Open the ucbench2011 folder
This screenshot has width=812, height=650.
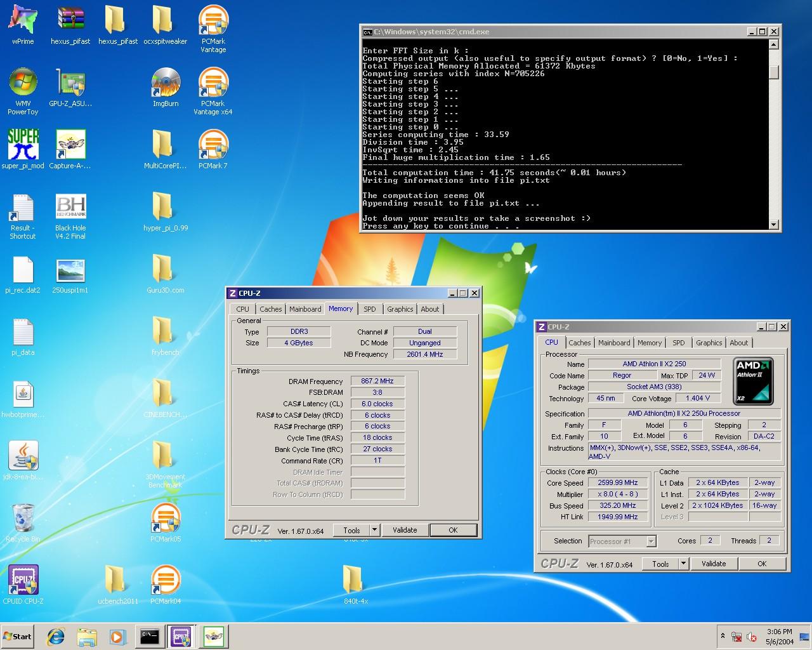[118, 585]
